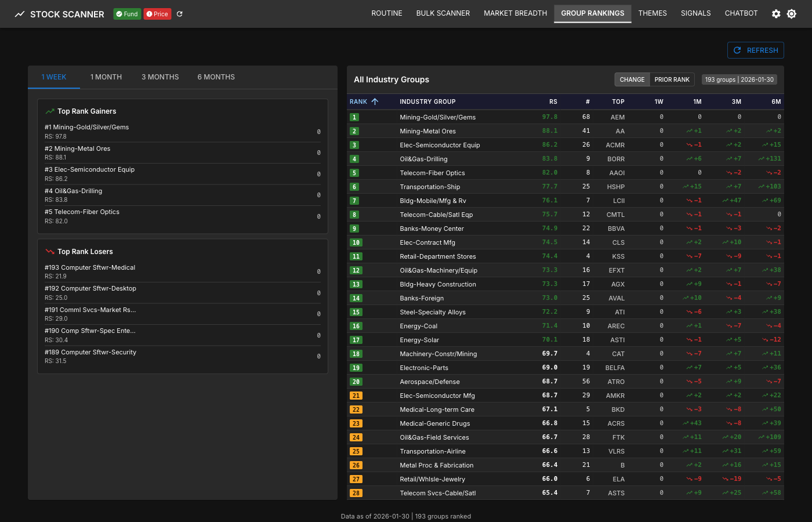812x522 pixels.
Task: Toggle theme with the brightness icon
Action: tap(792, 14)
